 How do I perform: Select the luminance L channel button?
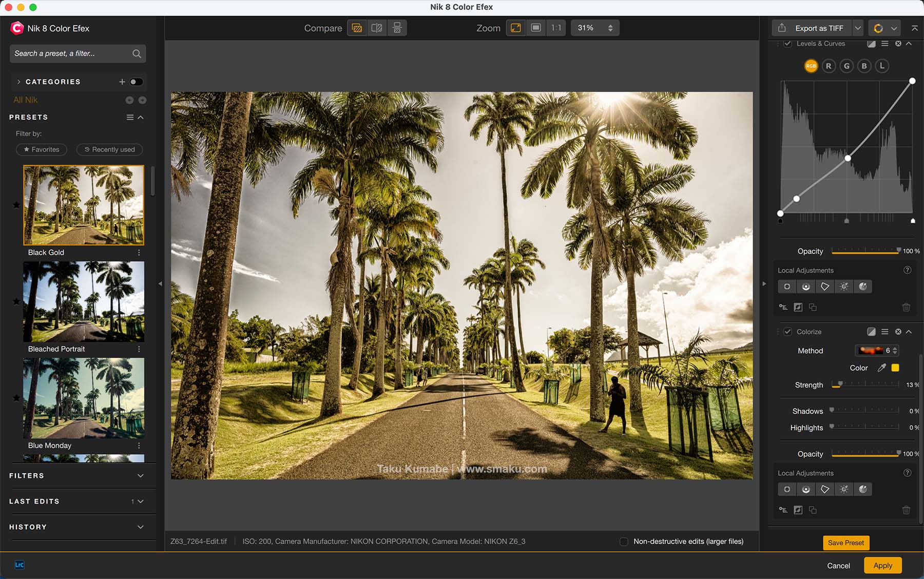(882, 66)
